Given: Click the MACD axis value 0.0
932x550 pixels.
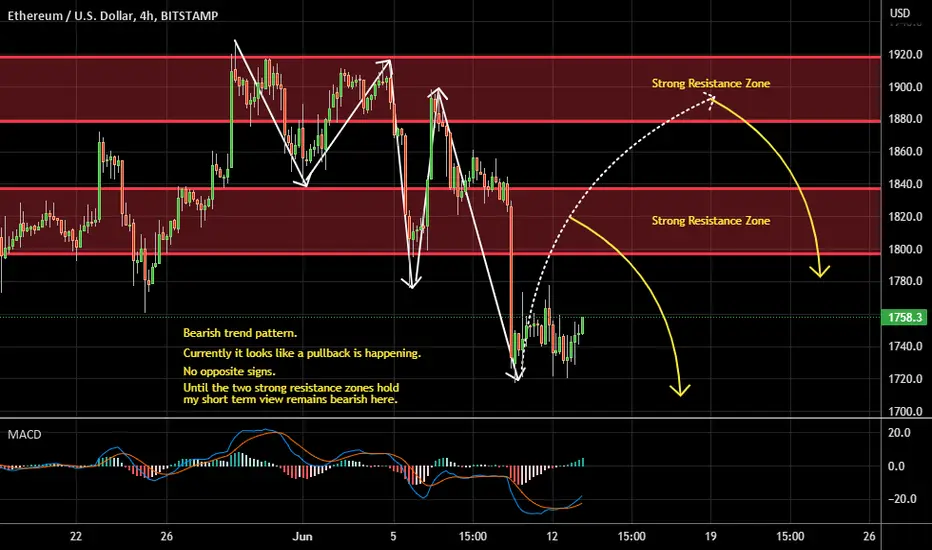Looking at the screenshot, I should click(896, 466).
